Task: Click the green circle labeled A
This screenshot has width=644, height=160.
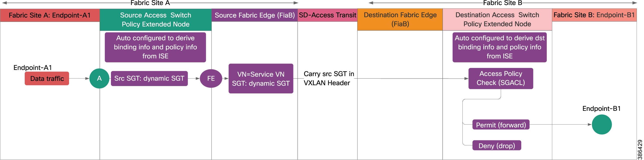Action: pos(99,78)
